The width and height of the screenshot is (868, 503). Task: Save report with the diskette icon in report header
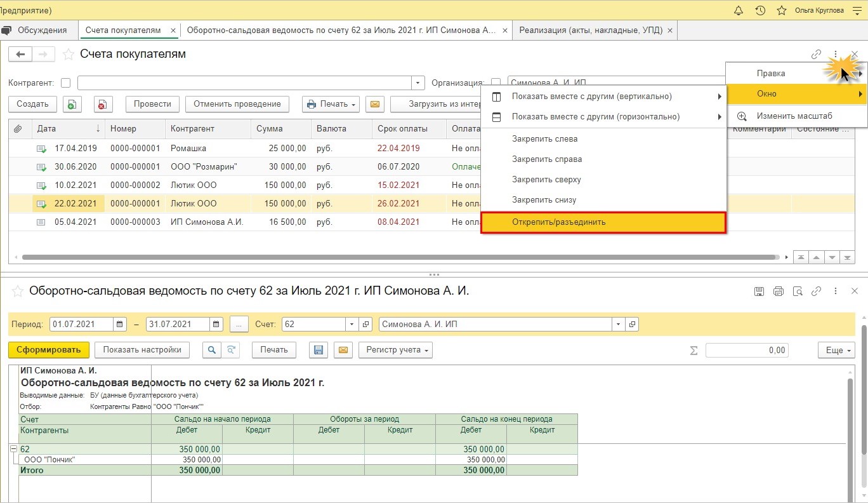click(x=759, y=292)
